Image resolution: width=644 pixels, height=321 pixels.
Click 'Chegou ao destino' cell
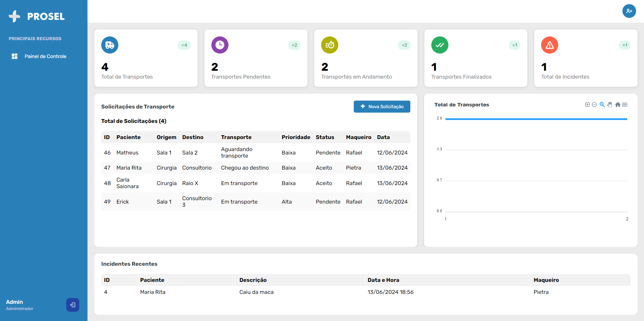pyautogui.click(x=245, y=168)
